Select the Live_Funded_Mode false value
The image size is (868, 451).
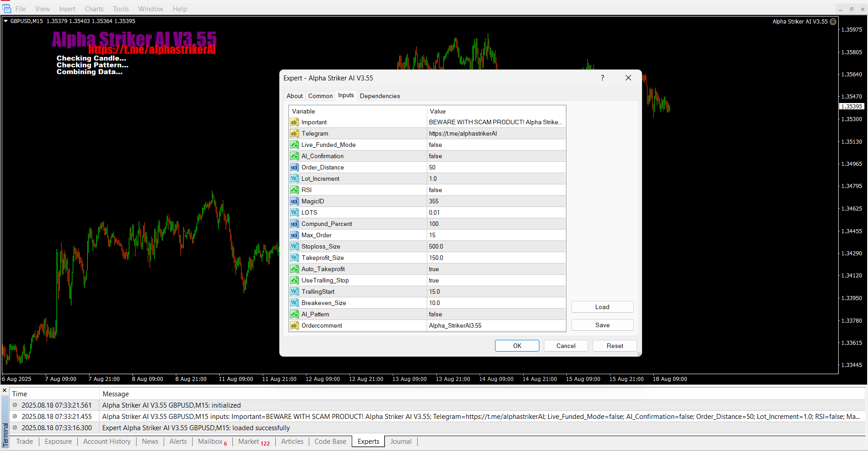496,145
